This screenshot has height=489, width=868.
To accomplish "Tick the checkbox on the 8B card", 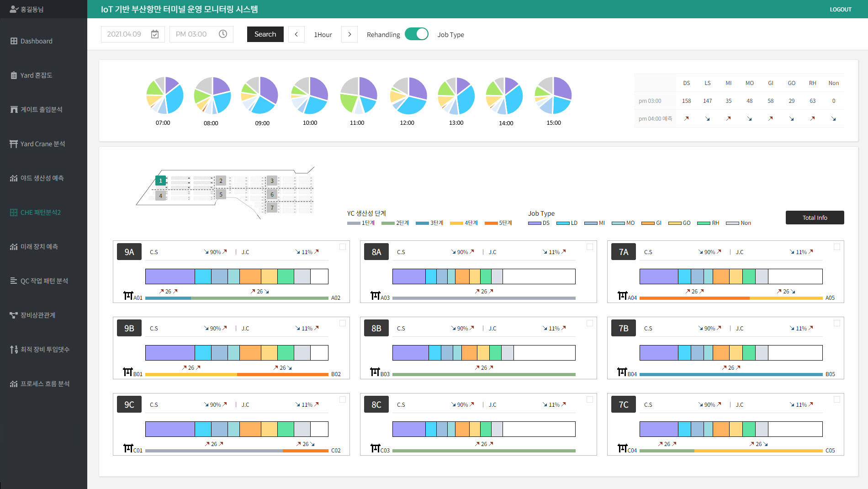I will 590,323.
